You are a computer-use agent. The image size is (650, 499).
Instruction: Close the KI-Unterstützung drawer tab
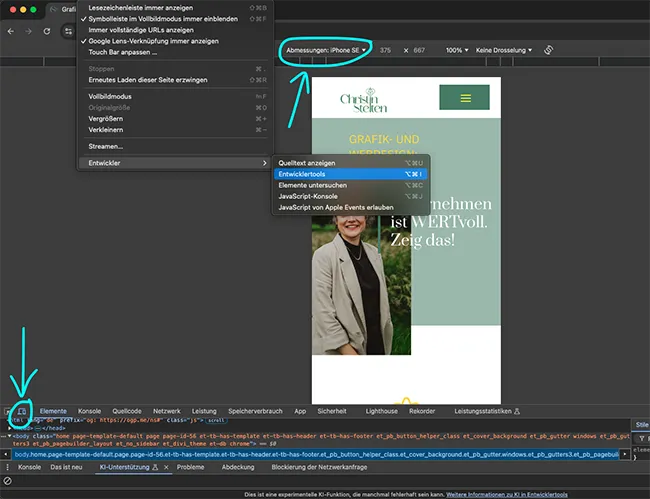tap(166, 467)
